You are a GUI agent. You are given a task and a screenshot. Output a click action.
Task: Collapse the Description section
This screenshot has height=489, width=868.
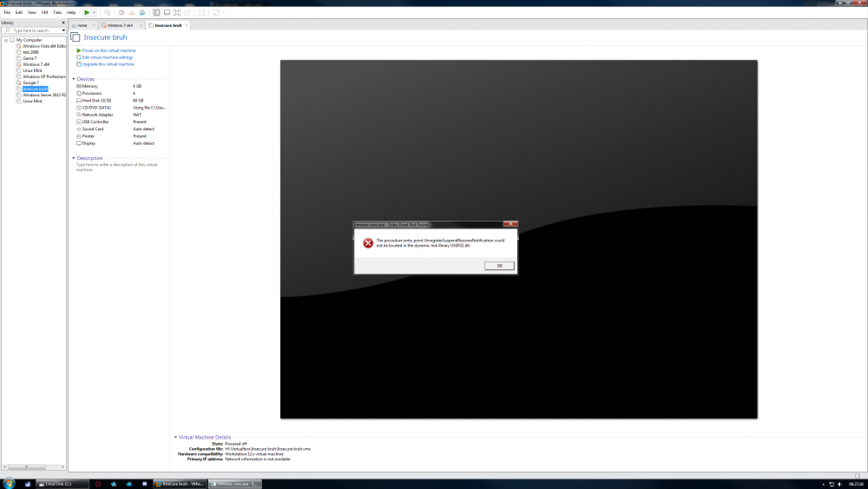pos(74,158)
